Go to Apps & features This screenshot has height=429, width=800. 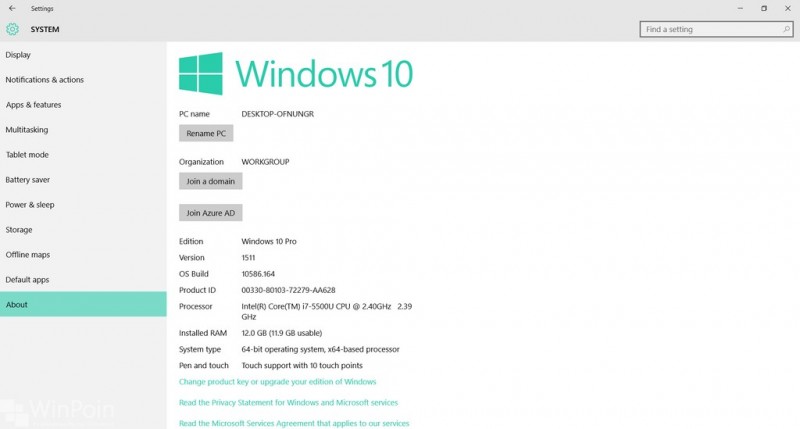click(x=83, y=105)
